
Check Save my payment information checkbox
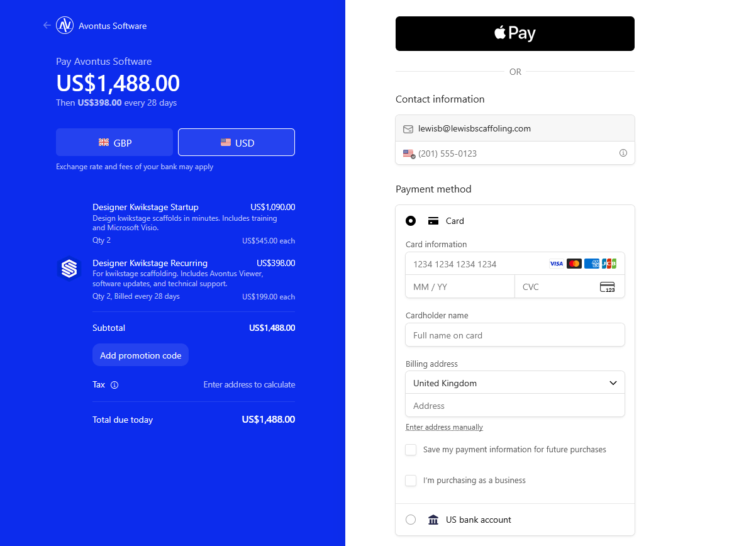(411, 450)
